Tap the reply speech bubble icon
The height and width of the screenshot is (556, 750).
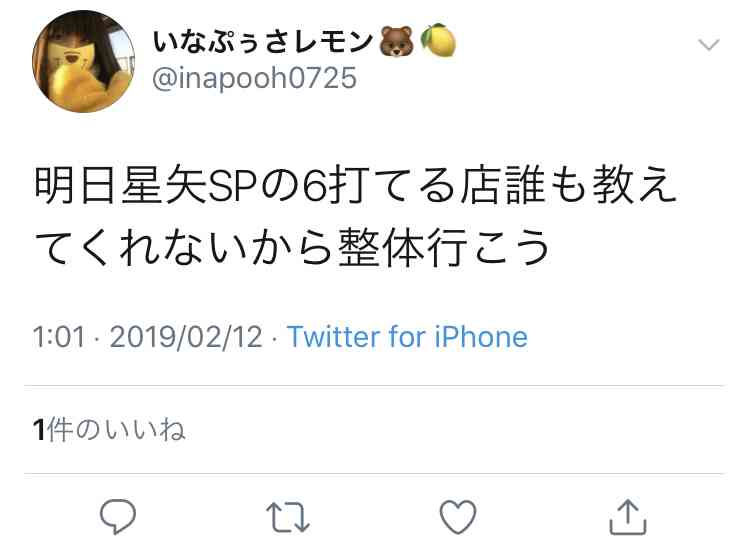118,516
